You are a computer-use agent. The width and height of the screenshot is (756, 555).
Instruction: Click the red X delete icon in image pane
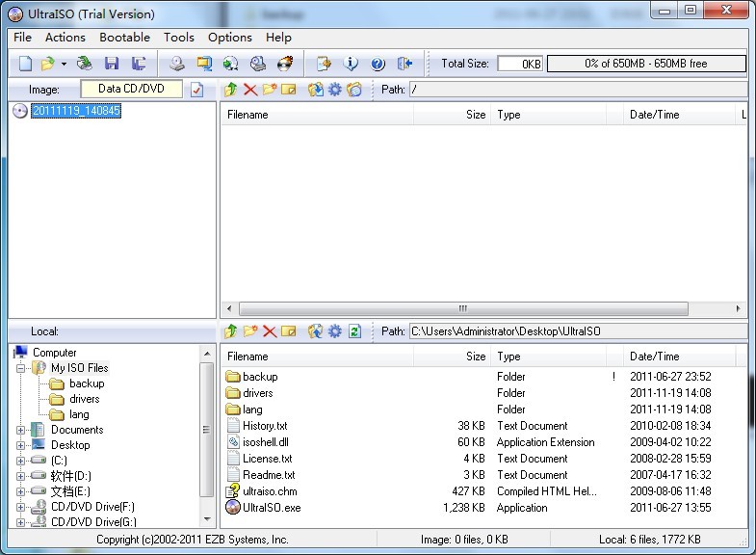pos(250,90)
